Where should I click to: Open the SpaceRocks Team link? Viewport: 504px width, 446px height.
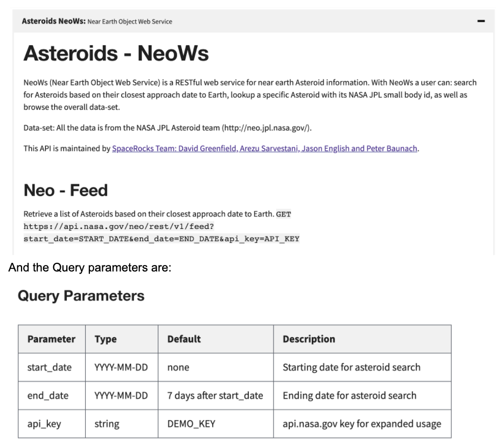(265, 148)
